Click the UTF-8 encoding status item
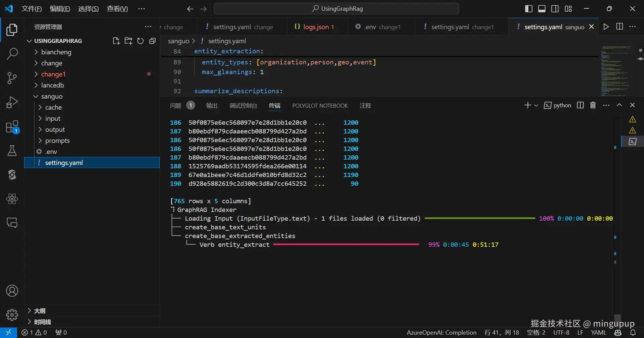644x338 pixels. [x=561, y=332]
